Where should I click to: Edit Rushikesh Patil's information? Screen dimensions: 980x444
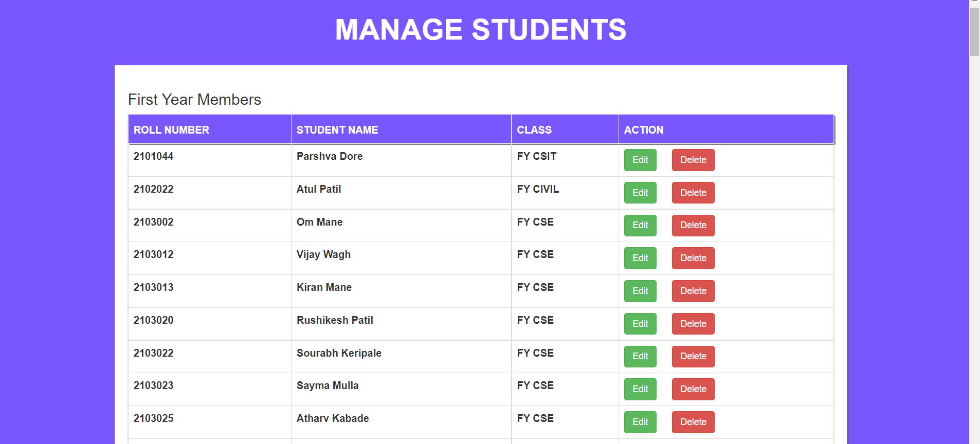640,324
